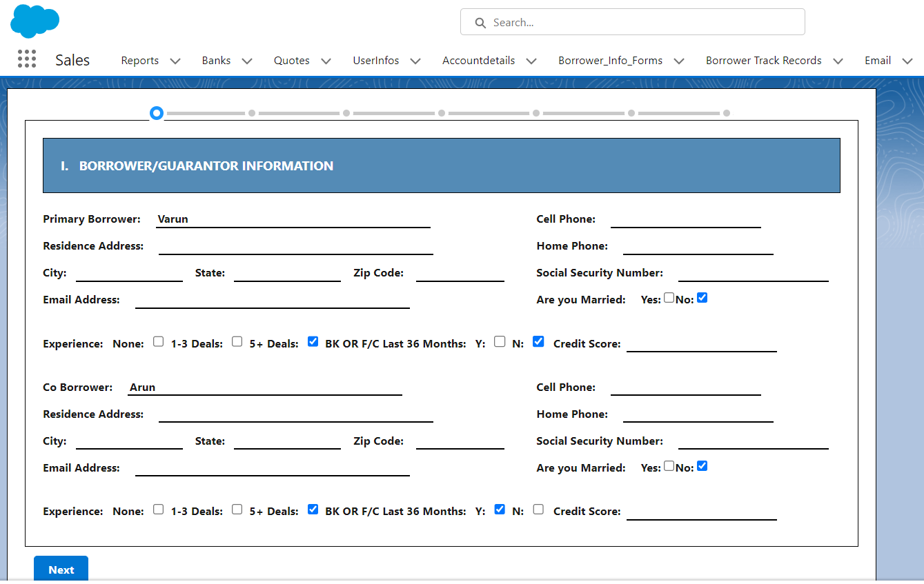The height and width of the screenshot is (584, 924).
Task: Check None under Co Borrower experience
Action: point(158,509)
